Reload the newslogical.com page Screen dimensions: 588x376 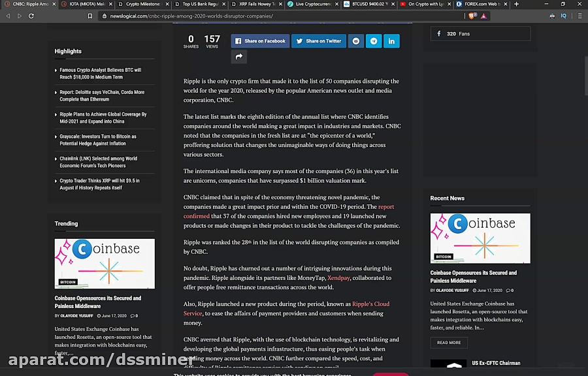pyautogui.click(x=31, y=16)
